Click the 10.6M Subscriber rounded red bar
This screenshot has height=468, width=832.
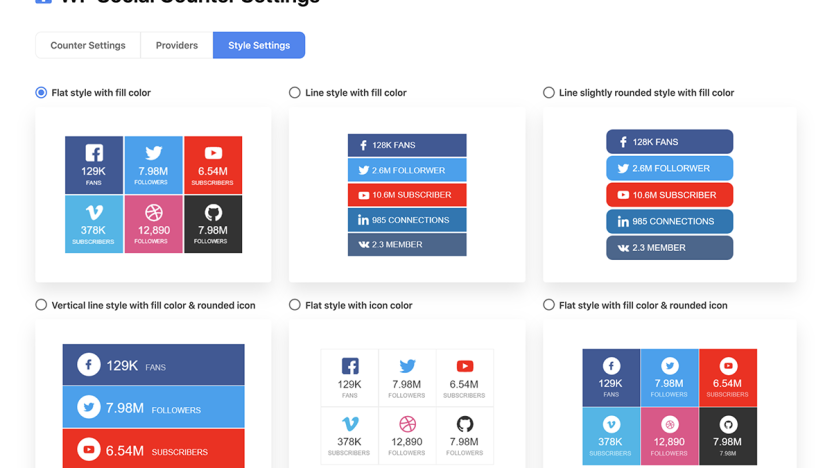click(670, 195)
